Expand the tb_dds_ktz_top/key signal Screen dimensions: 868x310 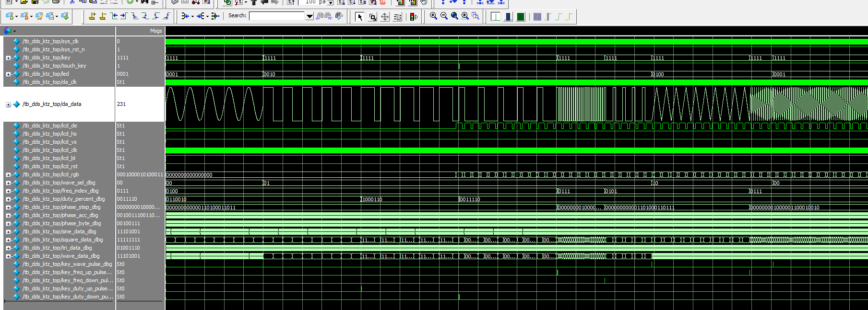[8, 58]
